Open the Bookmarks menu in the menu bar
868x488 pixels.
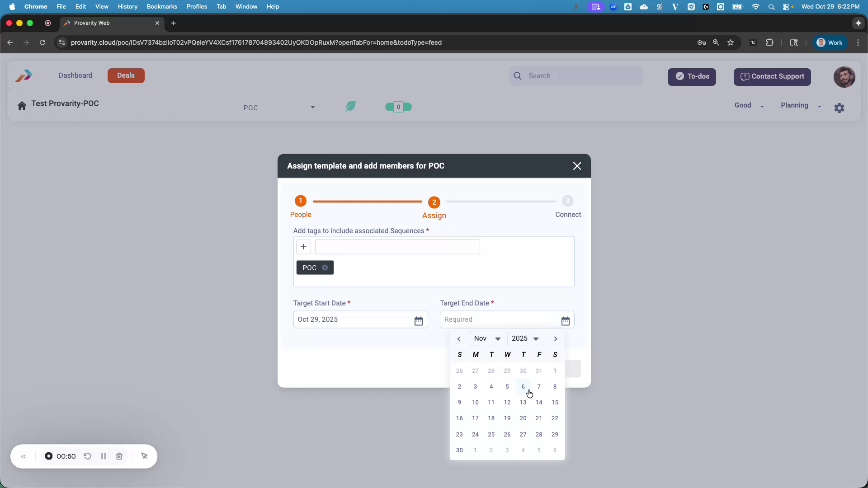point(161,6)
